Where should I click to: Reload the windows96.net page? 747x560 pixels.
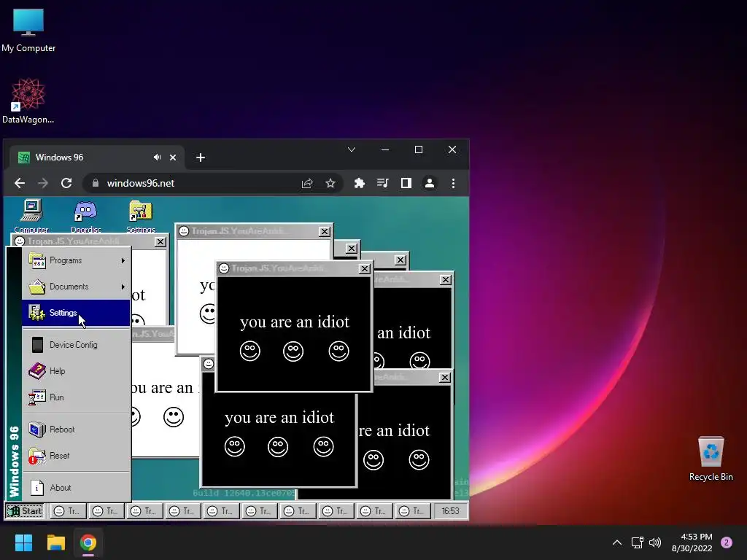66,183
